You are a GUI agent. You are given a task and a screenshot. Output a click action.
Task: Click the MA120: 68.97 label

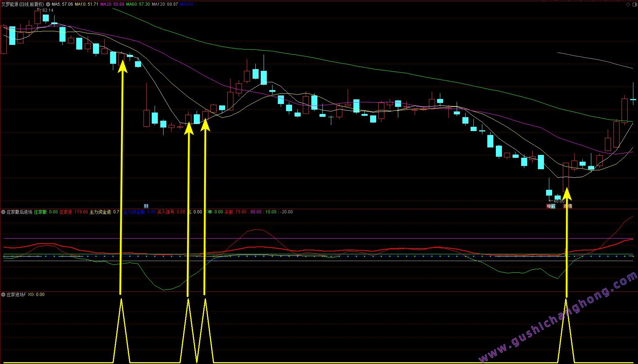165,4
